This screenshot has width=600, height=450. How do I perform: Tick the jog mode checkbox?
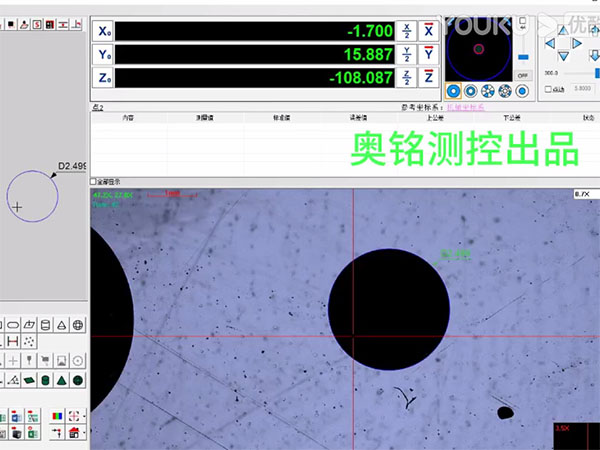[x=546, y=90]
